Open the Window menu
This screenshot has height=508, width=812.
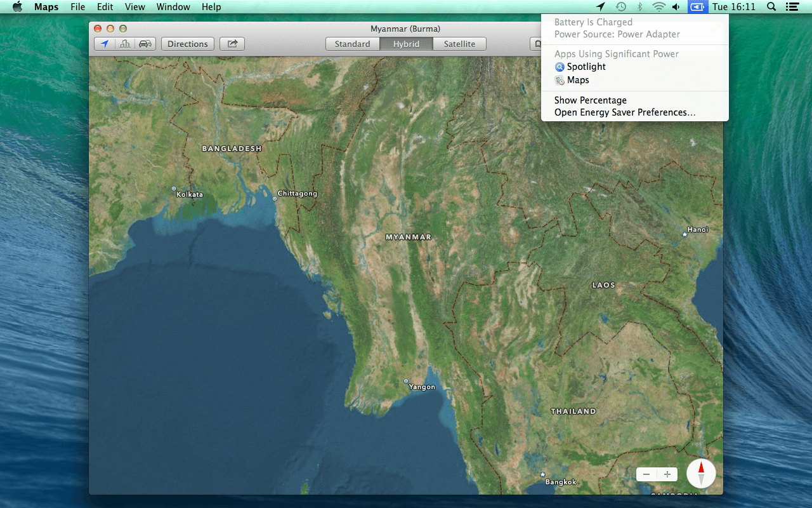pyautogui.click(x=173, y=7)
